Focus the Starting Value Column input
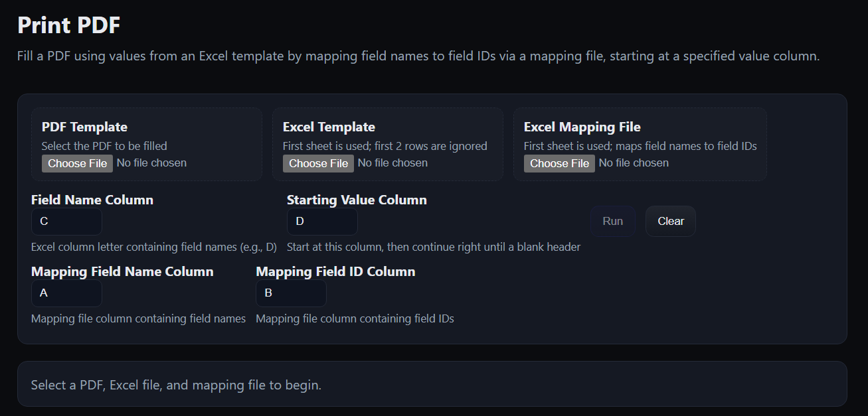The image size is (868, 416). tap(322, 222)
